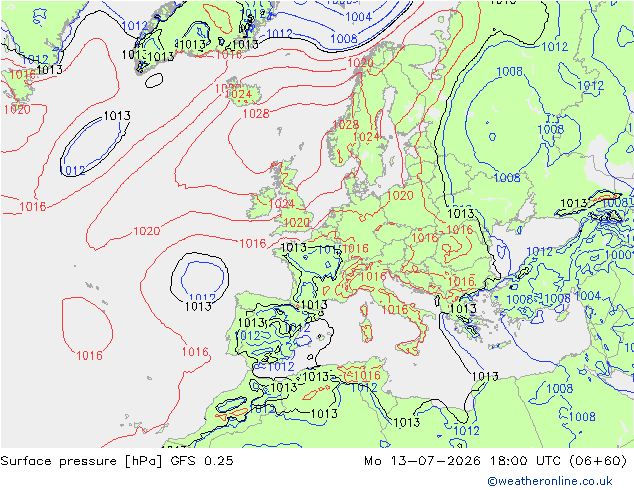Click the "1024" label over southern Scandinavia

click(366, 137)
